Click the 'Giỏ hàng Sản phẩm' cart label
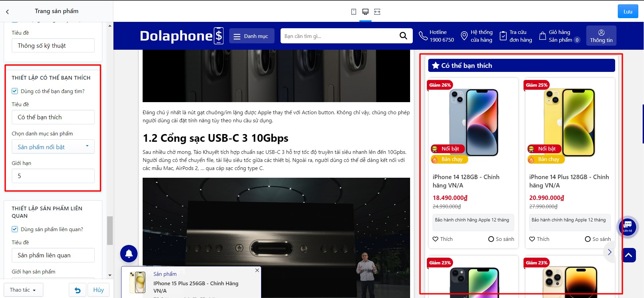Viewport: 644px width, 298px height. click(560, 36)
